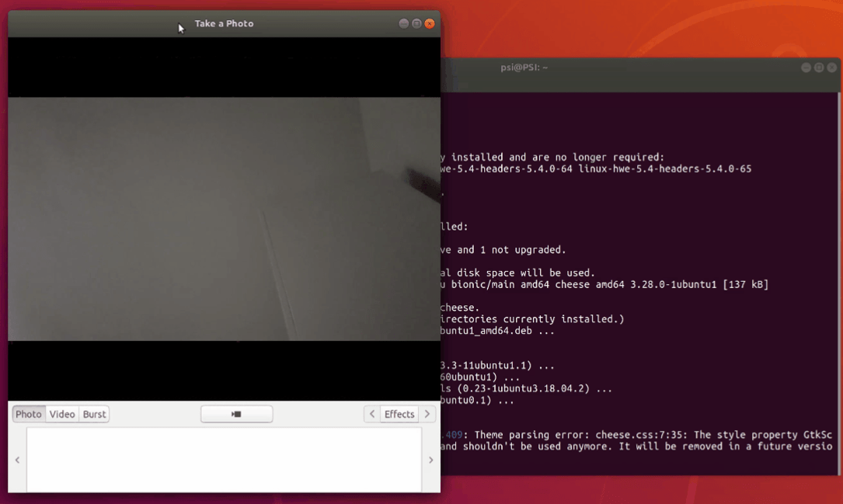Minimize the psi@PSI terminal window

(806, 68)
